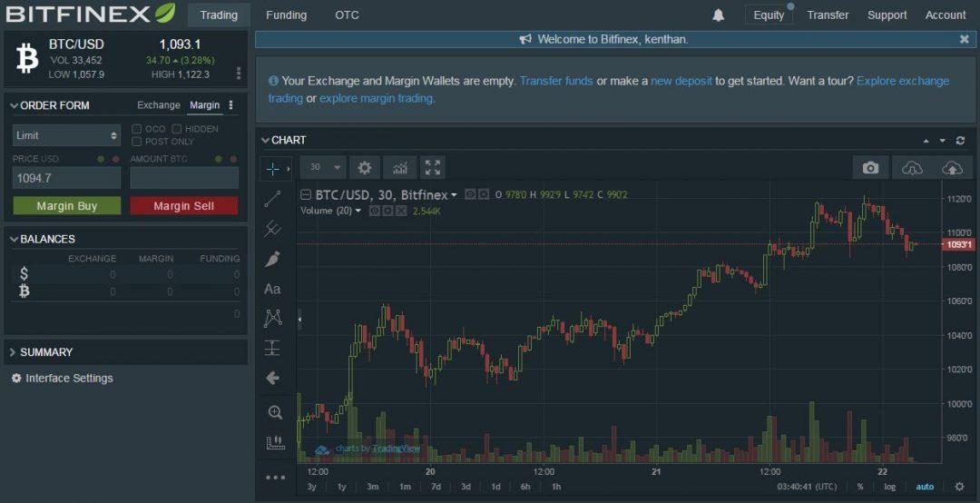Image resolution: width=980 pixels, height=503 pixels.
Task: Dismiss the welcome banner
Action: [x=965, y=39]
